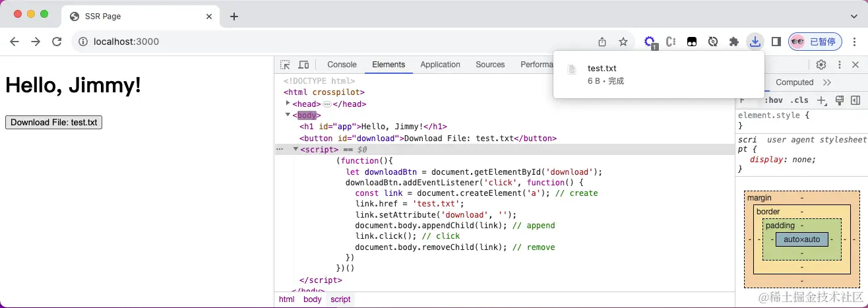The image size is (868, 308).
Task: Open the Extensions puzzle piece menu
Action: coord(733,42)
